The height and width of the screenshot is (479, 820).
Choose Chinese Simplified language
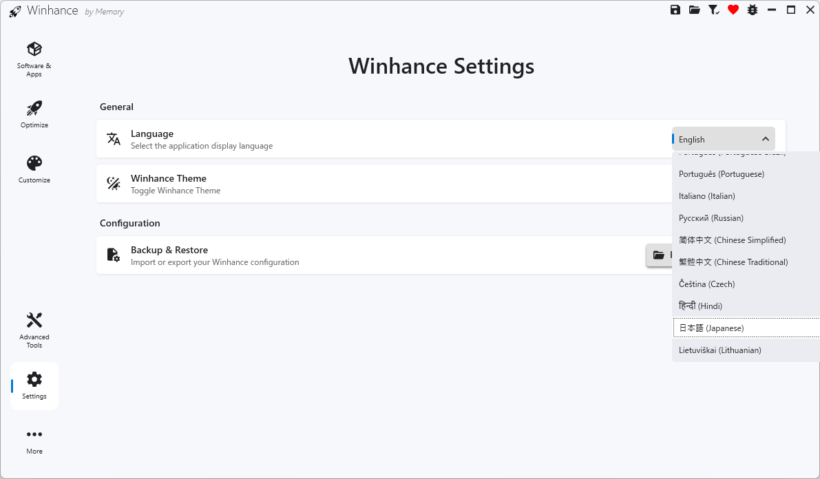click(x=746, y=240)
